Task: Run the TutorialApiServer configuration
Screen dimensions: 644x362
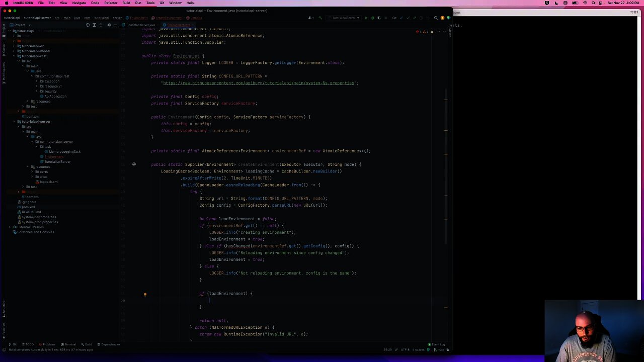Action: 366,18
